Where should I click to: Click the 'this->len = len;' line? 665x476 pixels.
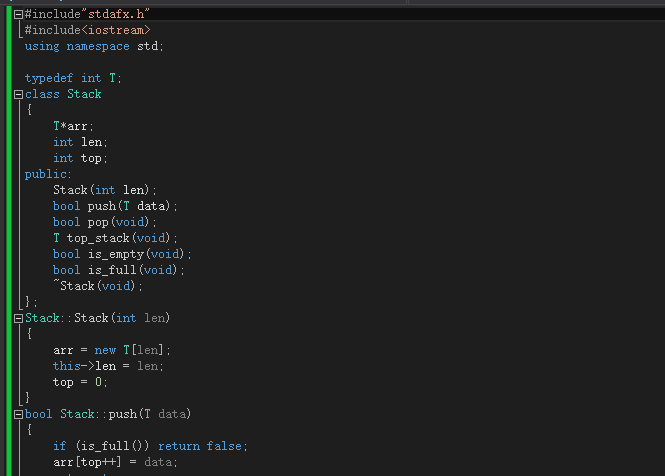point(108,366)
